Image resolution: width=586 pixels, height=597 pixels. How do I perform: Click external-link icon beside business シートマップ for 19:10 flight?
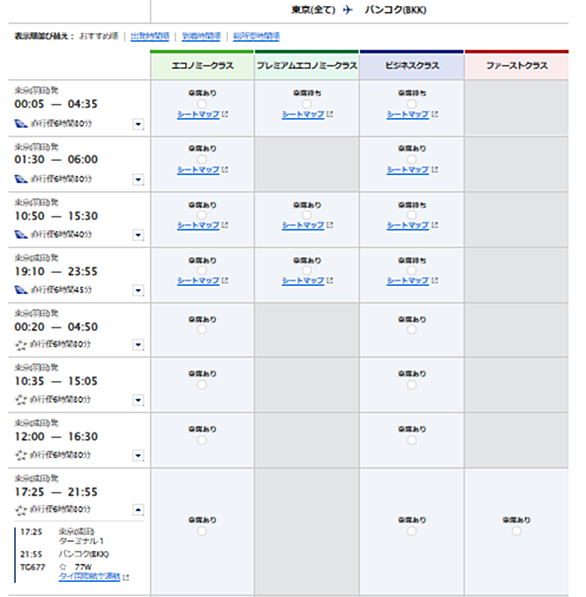[435, 280]
